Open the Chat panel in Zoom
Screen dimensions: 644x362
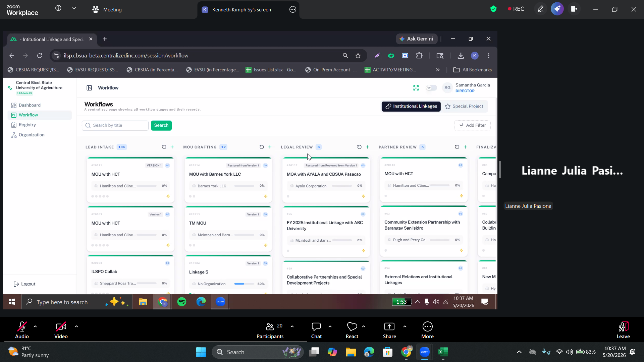[316, 330]
